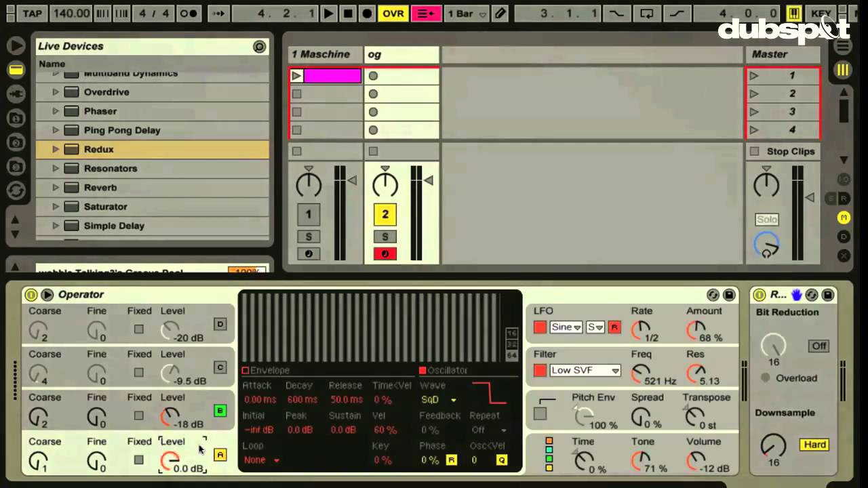Toggle Fixed checkbox for oscillator A
Viewport: 868px width, 488px height.
coord(138,460)
